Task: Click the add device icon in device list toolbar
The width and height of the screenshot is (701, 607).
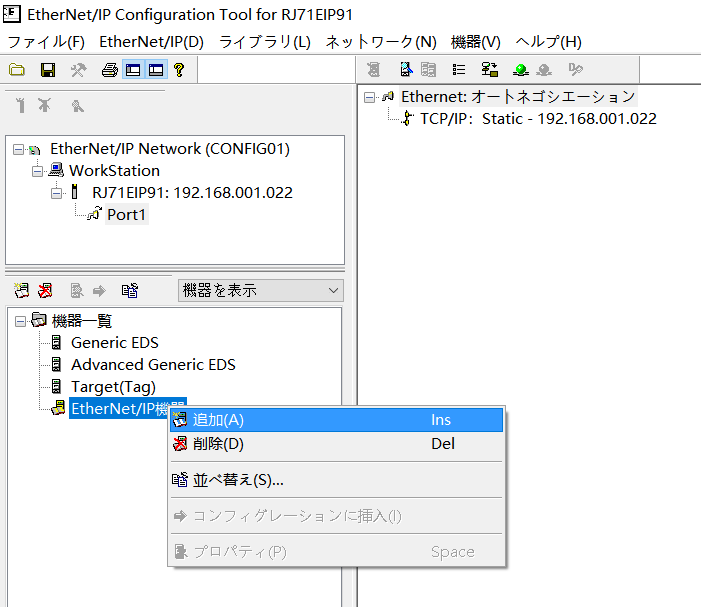Action: point(21,291)
